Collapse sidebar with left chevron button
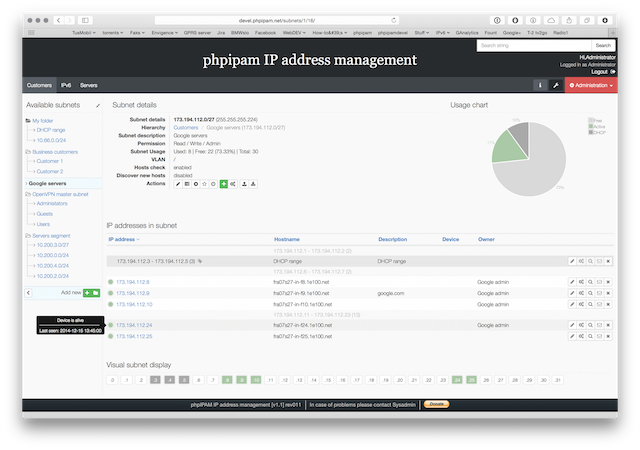 click(x=28, y=293)
